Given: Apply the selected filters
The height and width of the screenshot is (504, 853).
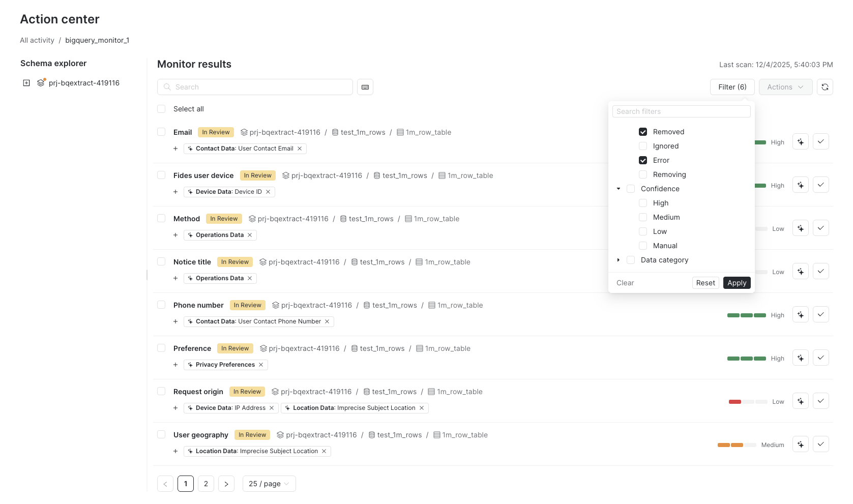Looking at the screenshot, I should [x=737, y=283].
